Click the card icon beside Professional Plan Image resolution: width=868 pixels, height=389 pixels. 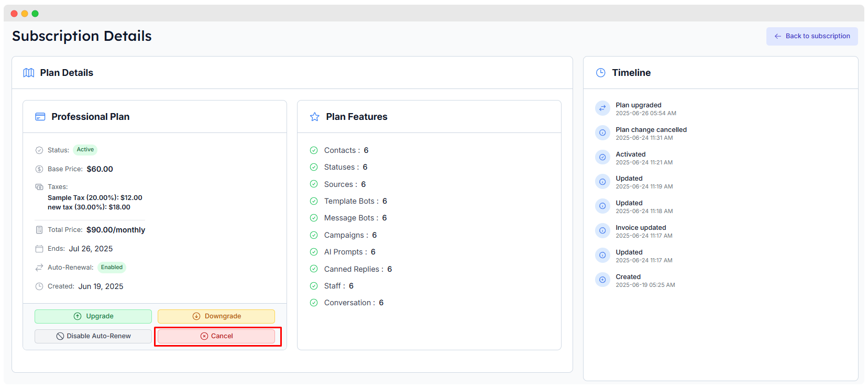coord(40,117)
